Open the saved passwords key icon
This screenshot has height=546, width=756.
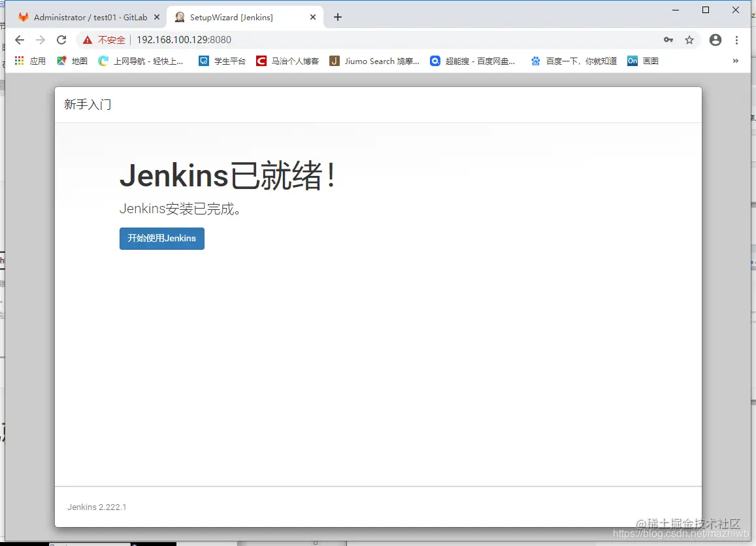pyautogui.click(x=668, y=40)
